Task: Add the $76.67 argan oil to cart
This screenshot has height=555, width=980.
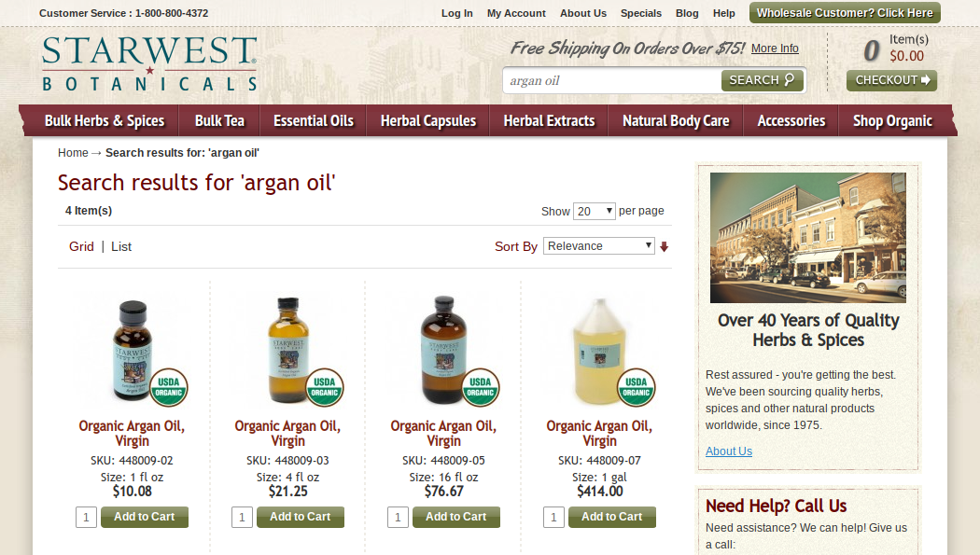Action: pyautogui.click(x=456, y=517)
